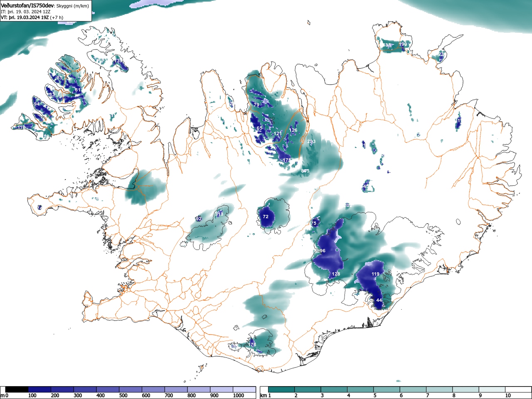Click the visibility value '81' in the Westfjords
Viewport: 532px width, 399px height.
point(78,90)
